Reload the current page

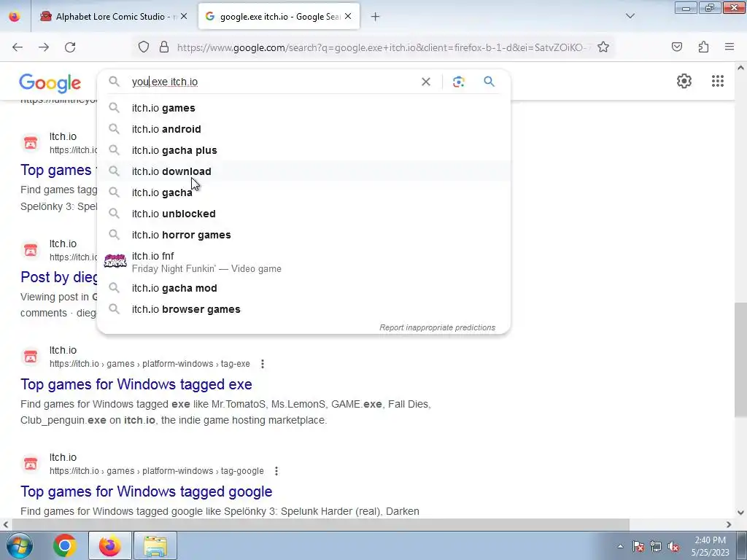[70, 47]
